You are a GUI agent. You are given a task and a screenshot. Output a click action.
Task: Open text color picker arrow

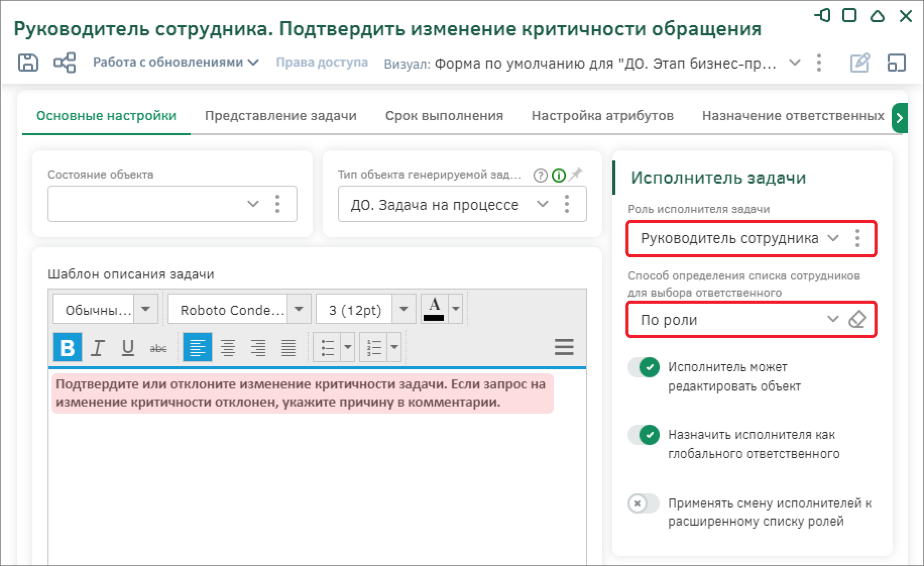point(455,309)
